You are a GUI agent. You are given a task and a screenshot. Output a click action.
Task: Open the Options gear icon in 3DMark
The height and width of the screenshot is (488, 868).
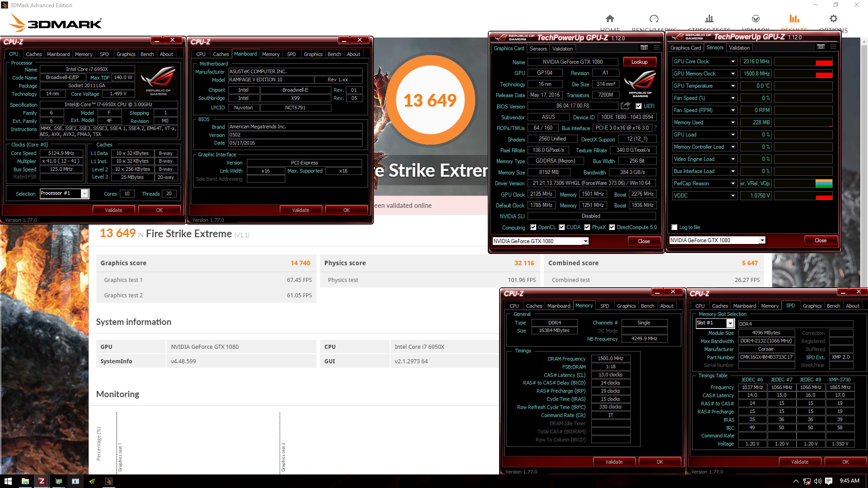pyautogui.click(x=833, y=19)
